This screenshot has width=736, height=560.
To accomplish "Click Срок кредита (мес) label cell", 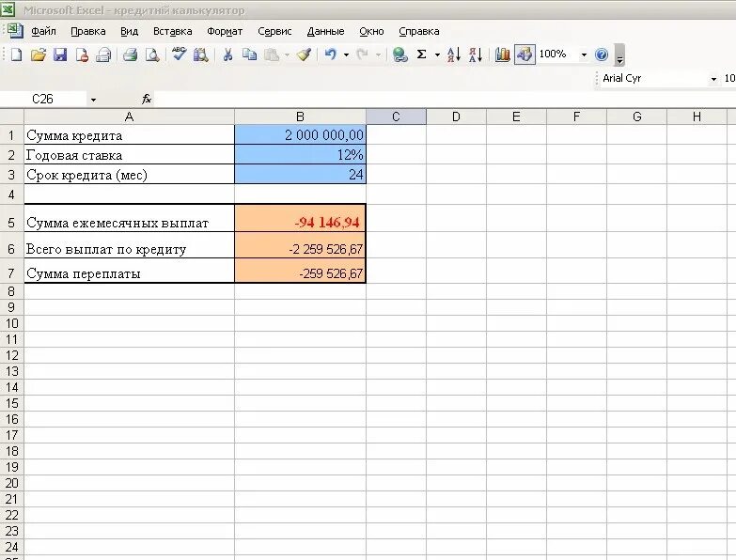I will [x=129, y=175].
